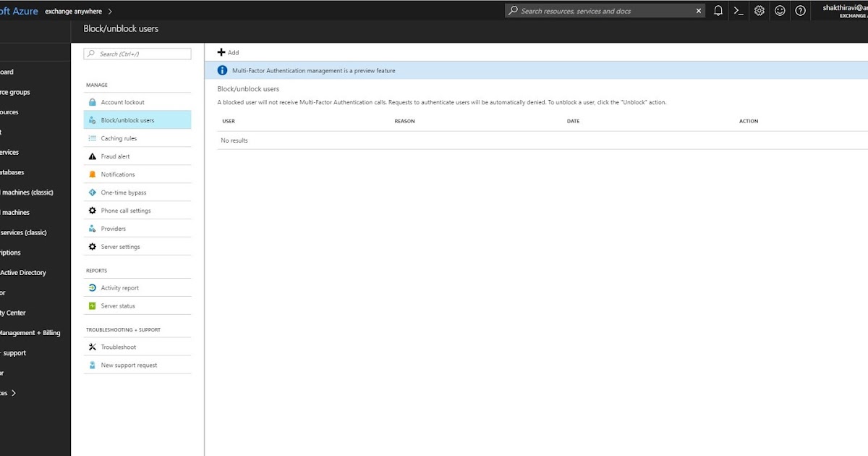
Task: Select the Account lockout lock icon
Action: [93, 101]
